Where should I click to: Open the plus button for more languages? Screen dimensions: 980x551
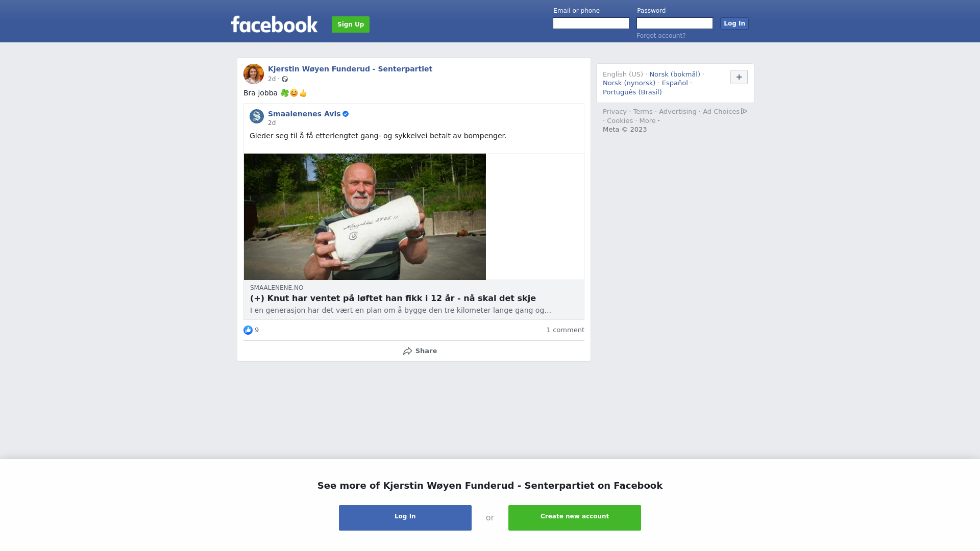point(739,77)
